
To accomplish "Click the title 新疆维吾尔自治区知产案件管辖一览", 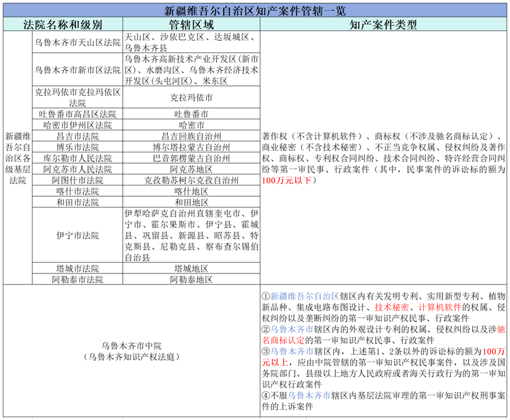I will [255, 10].
